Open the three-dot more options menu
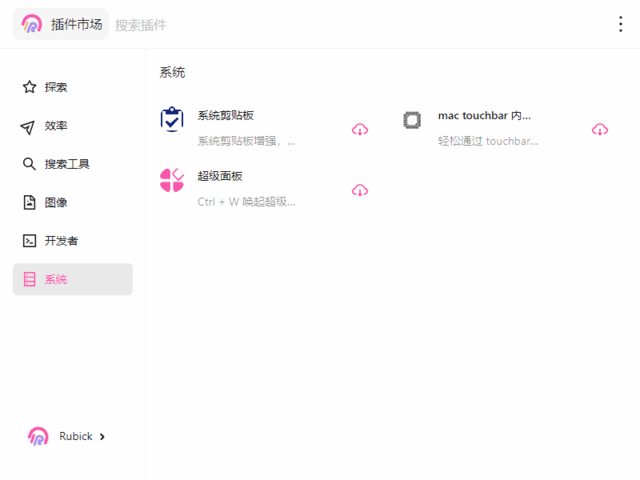This screenshot has width=640, height=480. coord(621,24)
